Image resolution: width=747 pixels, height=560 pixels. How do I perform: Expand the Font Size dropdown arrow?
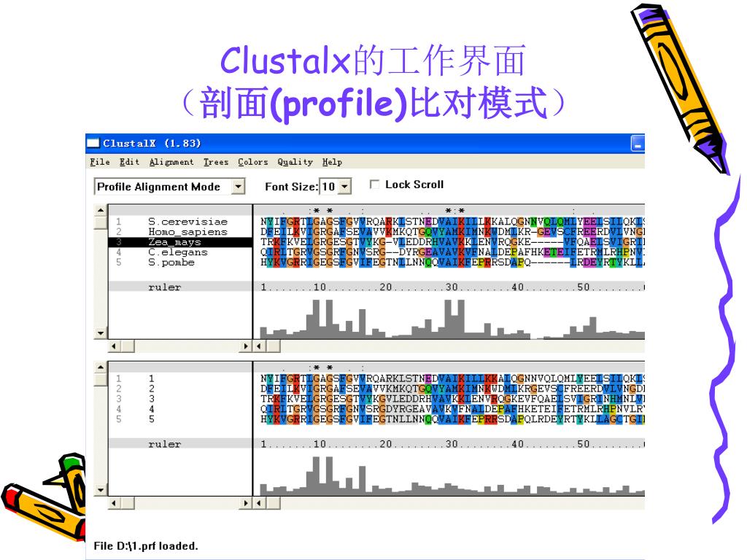pyautogui.click(x=345, y=187)
